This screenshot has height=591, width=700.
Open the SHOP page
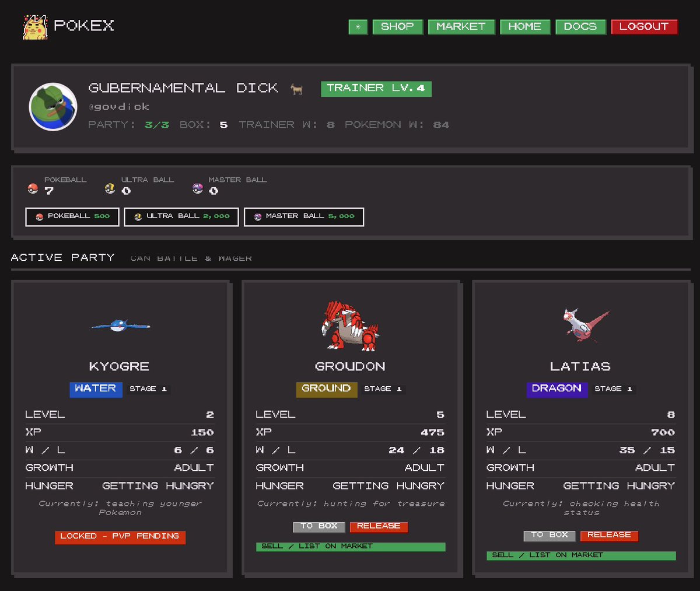397,27
